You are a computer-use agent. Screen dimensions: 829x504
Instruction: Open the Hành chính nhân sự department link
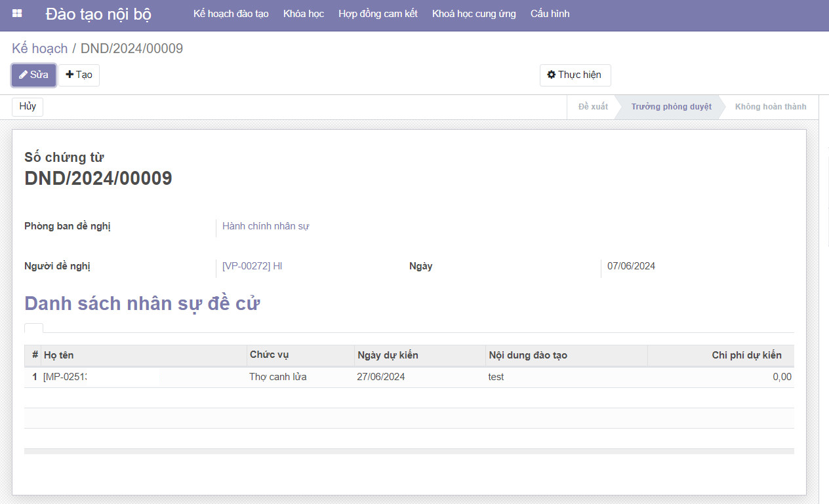point(266,226)
